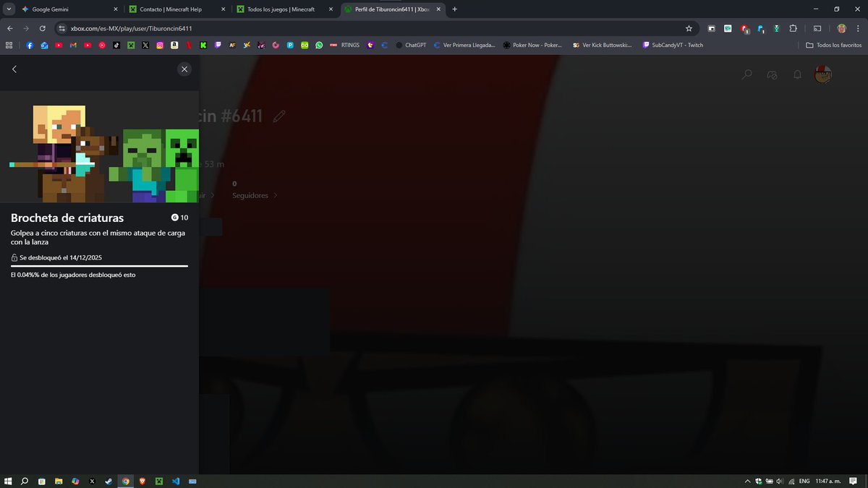View site information icon in address bar
This screenshot has width=868, height=488.
tap(62, 28)
